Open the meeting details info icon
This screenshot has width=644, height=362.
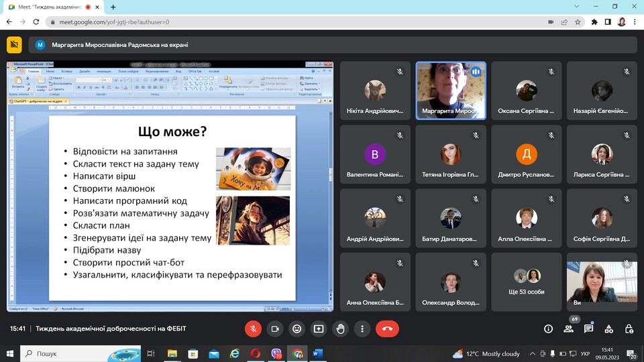(548, 328)
